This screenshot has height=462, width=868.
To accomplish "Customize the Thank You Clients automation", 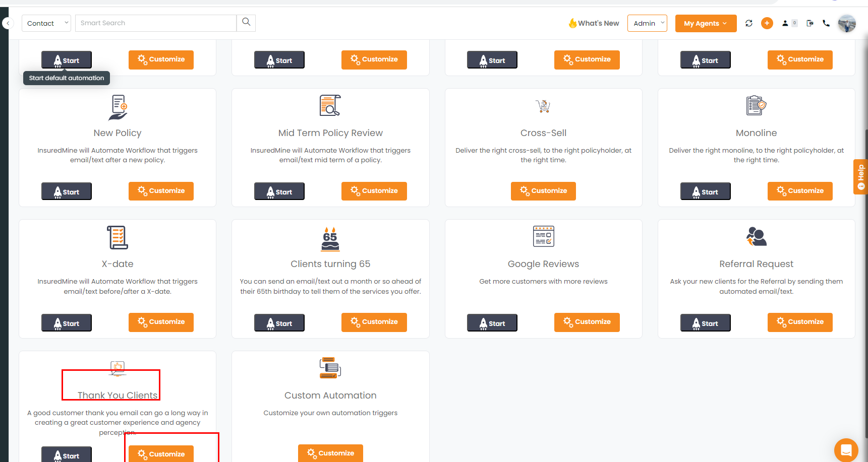I will pyautogui.click(x=161, y=453).
